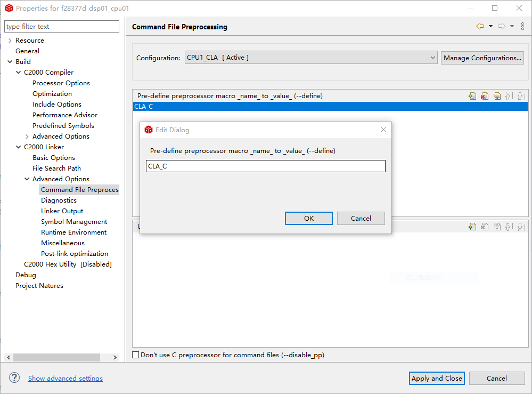This screenshot has width=532, height=394.
Task: Select Performance Advisor page
Action: (x=65, y=115)
